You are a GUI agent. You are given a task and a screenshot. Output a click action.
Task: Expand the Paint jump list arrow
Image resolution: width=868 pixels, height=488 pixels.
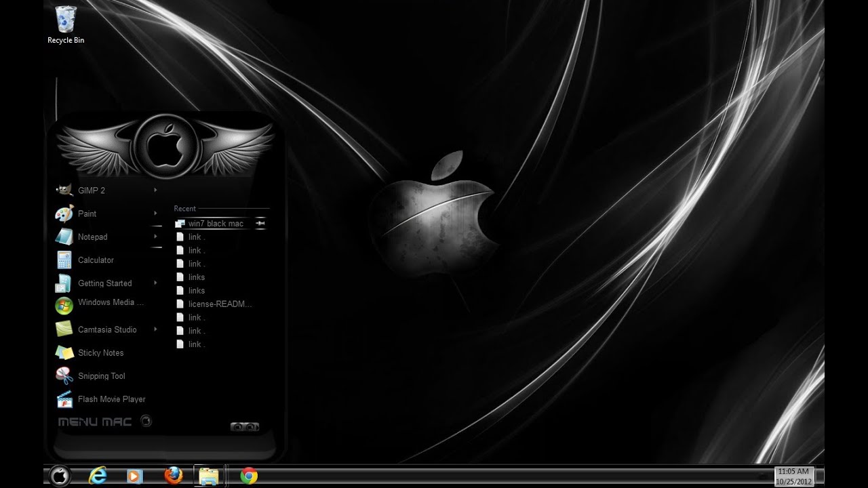(x=155, y=213)
